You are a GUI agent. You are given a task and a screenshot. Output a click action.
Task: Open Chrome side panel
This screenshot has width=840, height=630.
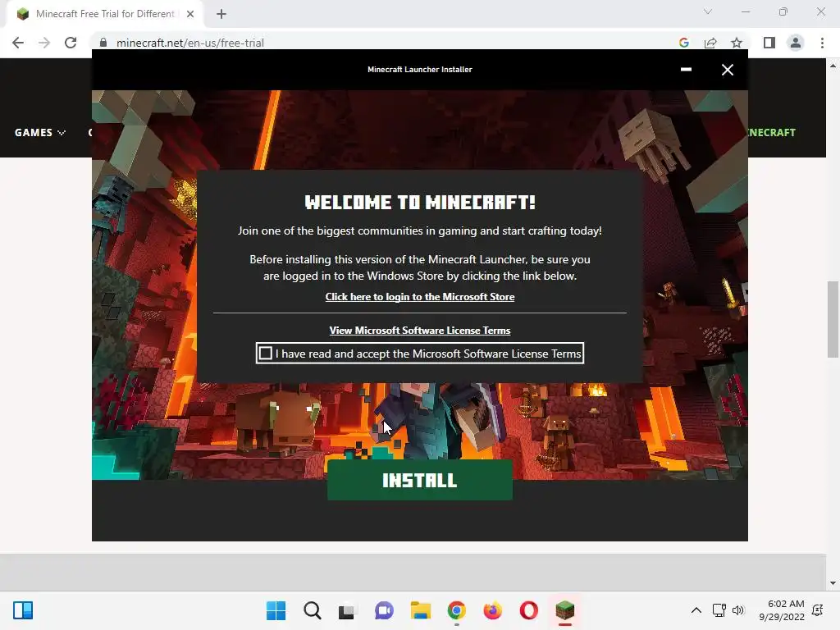(769, 43)
